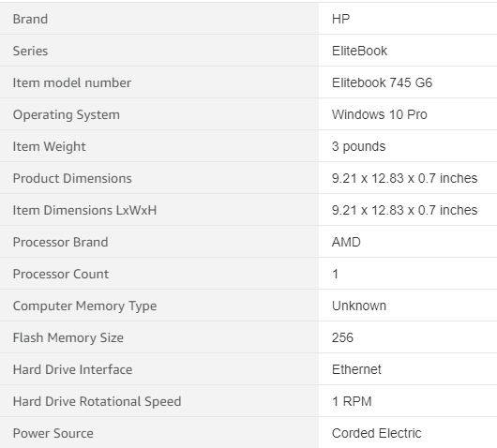497x448 pixels.
Task: Click the EliteBook series value
Action: (x=359, y=51)
